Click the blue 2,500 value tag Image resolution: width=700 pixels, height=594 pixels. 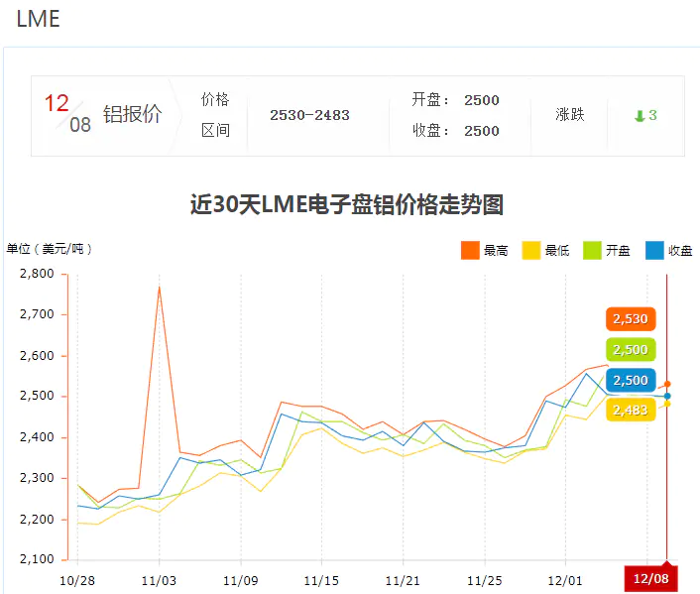coord(630,380)
